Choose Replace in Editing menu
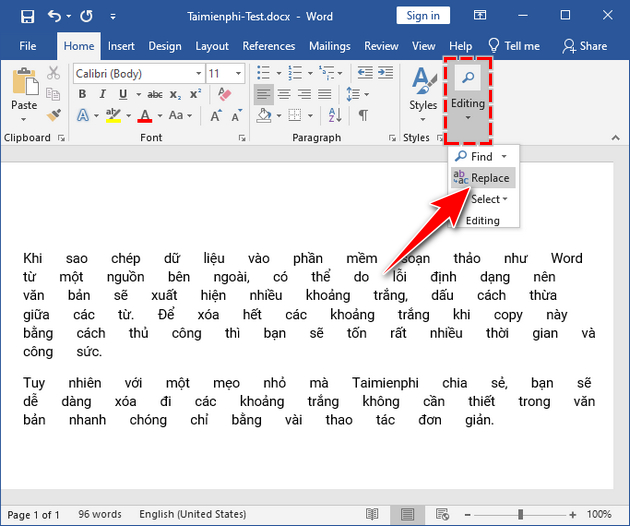Screen dimensions: 630x526 click(483, 178)
